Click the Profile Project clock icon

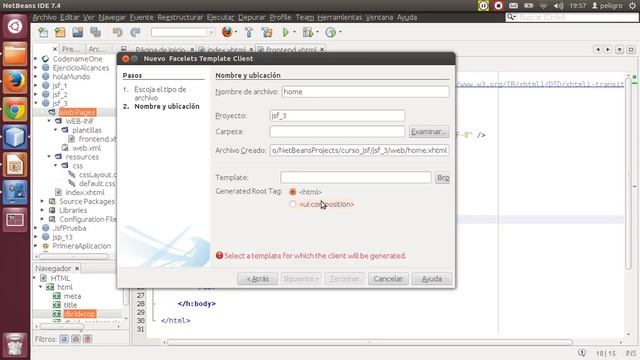pos(330,32)
